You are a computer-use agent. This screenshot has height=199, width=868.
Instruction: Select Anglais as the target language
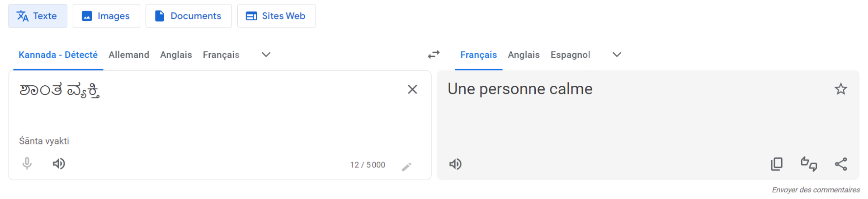coord(524,55)
